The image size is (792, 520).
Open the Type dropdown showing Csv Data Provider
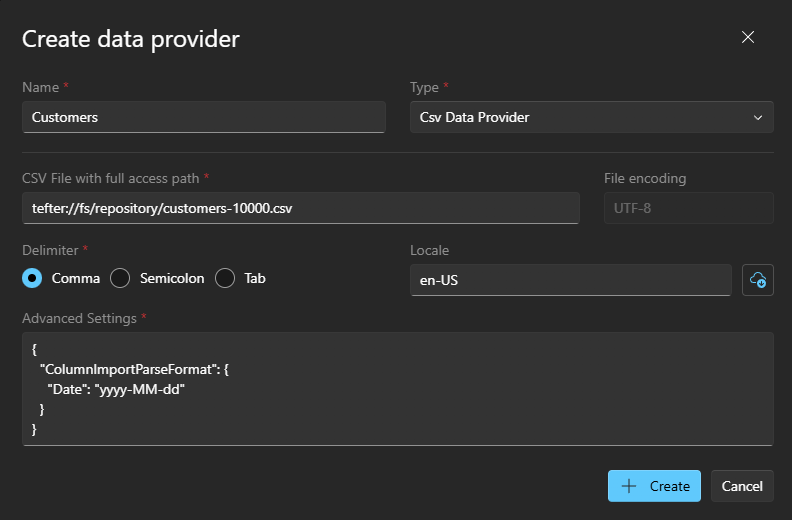click(591, 117)
